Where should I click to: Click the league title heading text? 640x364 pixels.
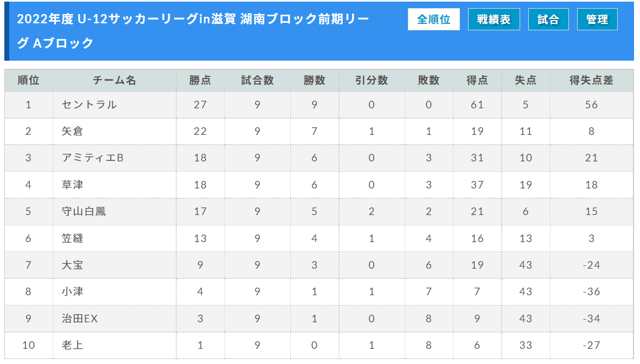(193, 31)
